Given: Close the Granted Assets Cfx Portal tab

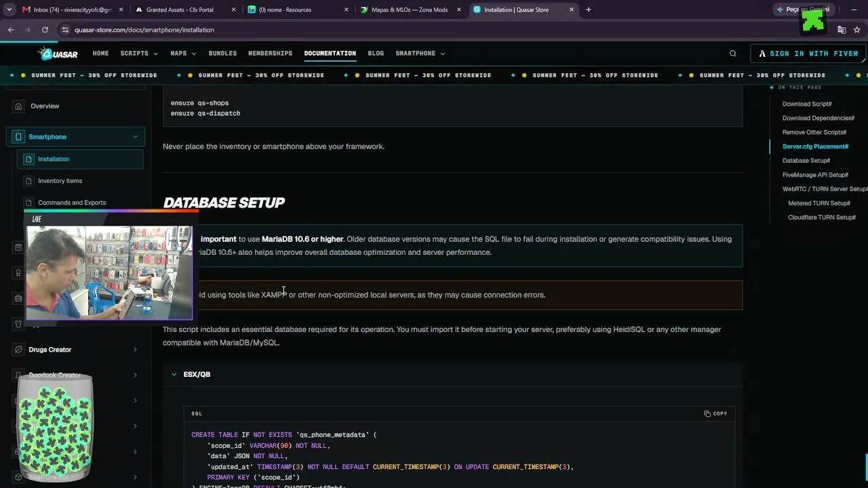Looking at the screenshot, I should 233,9.
